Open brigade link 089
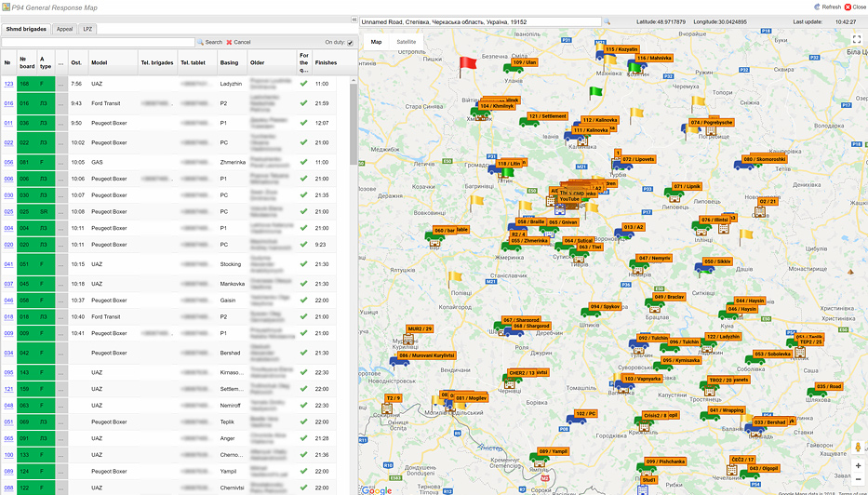The height and width of the screenshot is (495, 868). [x=8, y=471]
